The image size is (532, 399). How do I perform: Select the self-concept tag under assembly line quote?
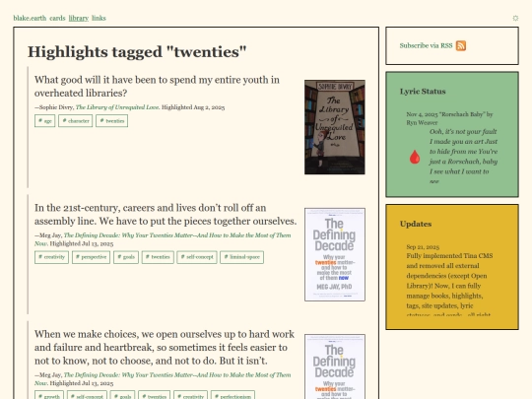coord(197,257)
